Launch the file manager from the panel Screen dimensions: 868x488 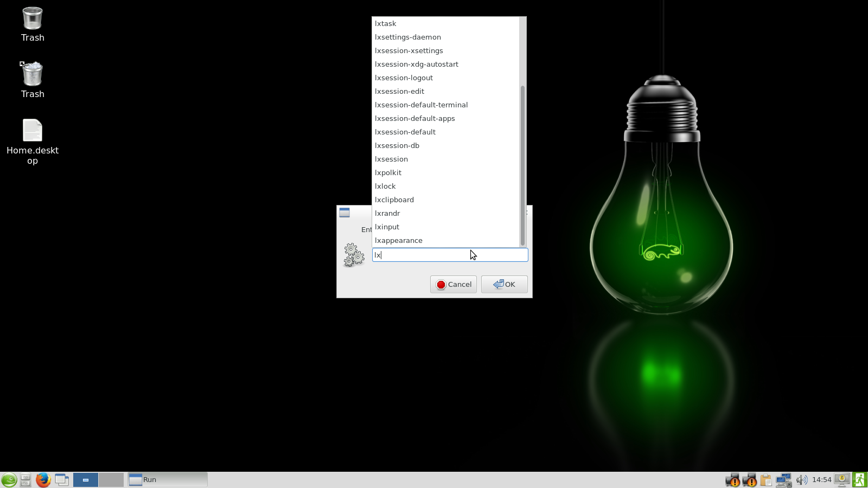point(25,480)
